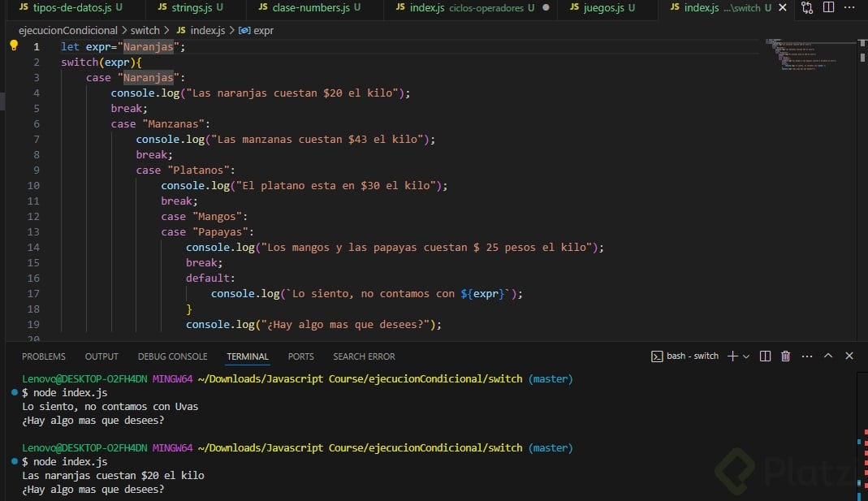Open the juegos.js tab

(602, 8)
